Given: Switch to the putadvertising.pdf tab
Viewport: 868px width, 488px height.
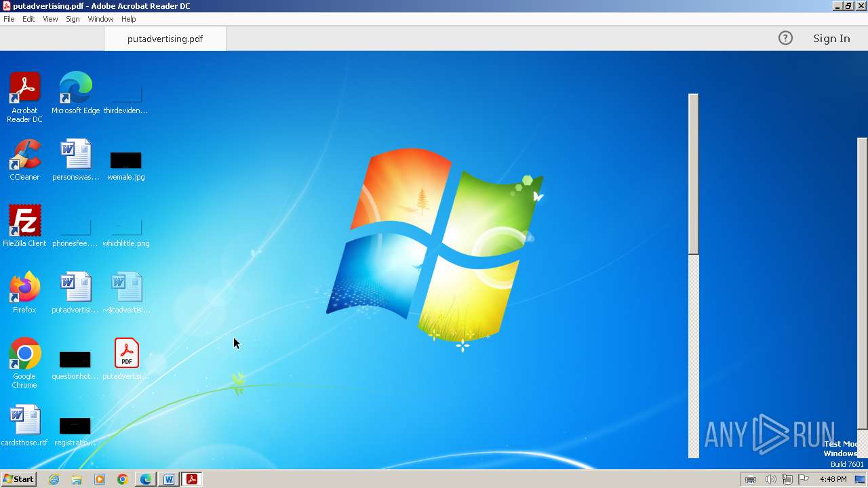Looking at the screenshot, I should (165, 39).
